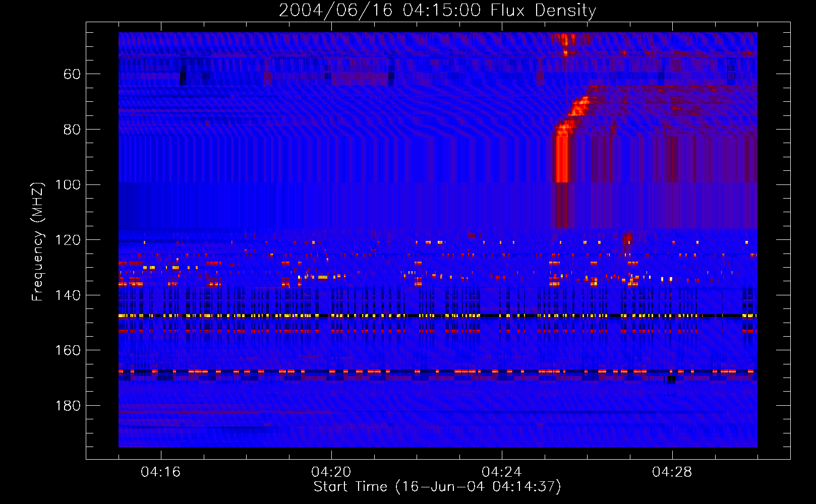This screenshot has height=504, width=816.
Task: Click the 140 frequency tick label
Action: pos(68,295)
